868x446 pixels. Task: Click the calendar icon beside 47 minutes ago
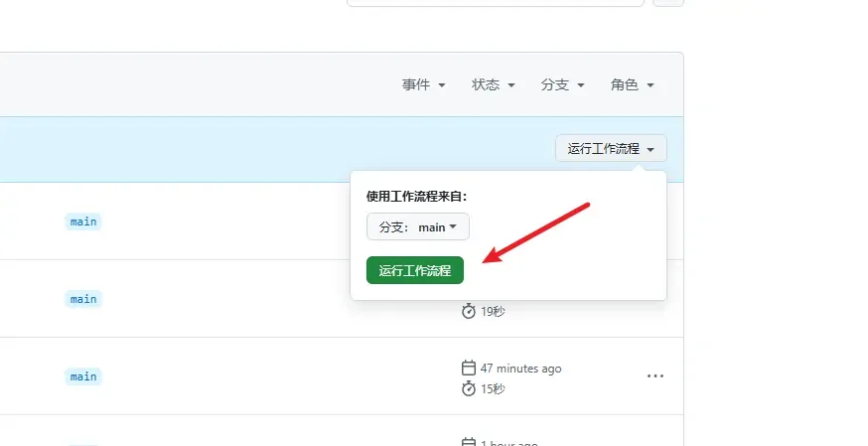pos(469,368)
